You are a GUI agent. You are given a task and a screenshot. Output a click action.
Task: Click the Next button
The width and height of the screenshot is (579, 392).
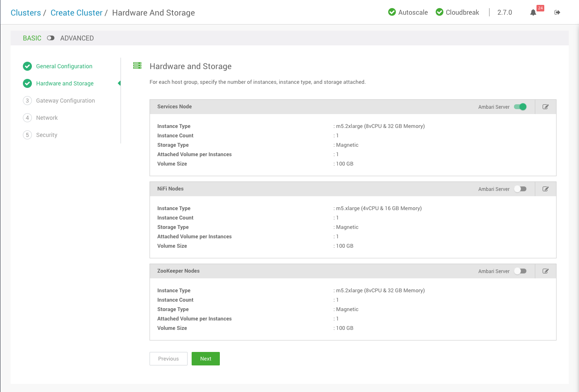[x=206, y=358]
